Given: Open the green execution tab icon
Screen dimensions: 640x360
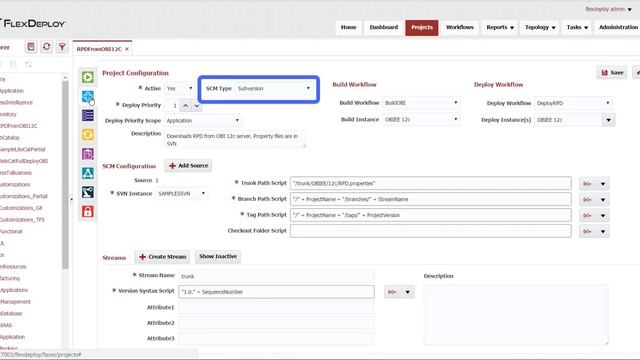Looking at the screenshot, I should 88,77.
